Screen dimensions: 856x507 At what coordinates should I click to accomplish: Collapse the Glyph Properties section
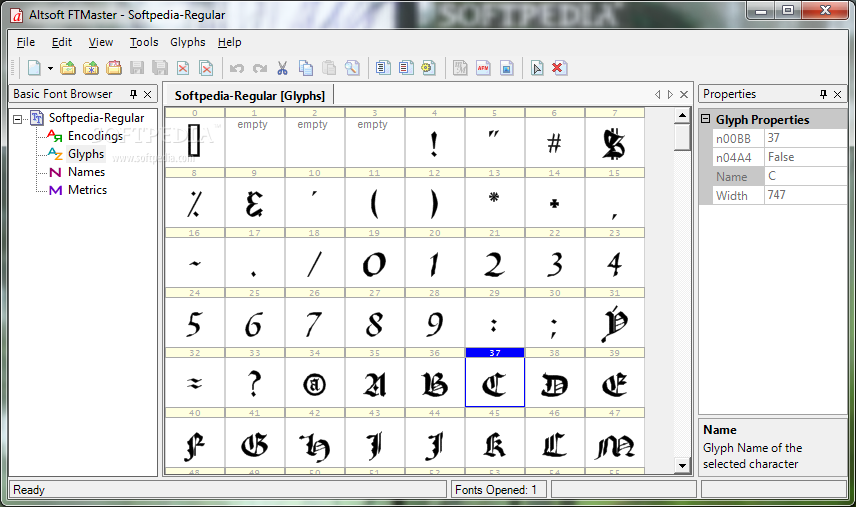pyautogui.click(x=705, y=118)
